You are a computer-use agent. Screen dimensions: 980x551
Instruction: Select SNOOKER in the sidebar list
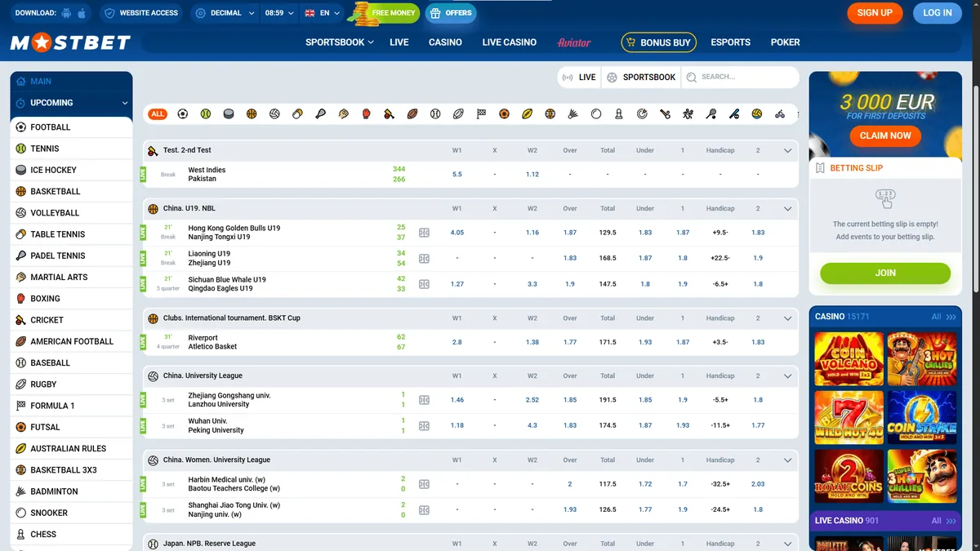pos(71,513)
